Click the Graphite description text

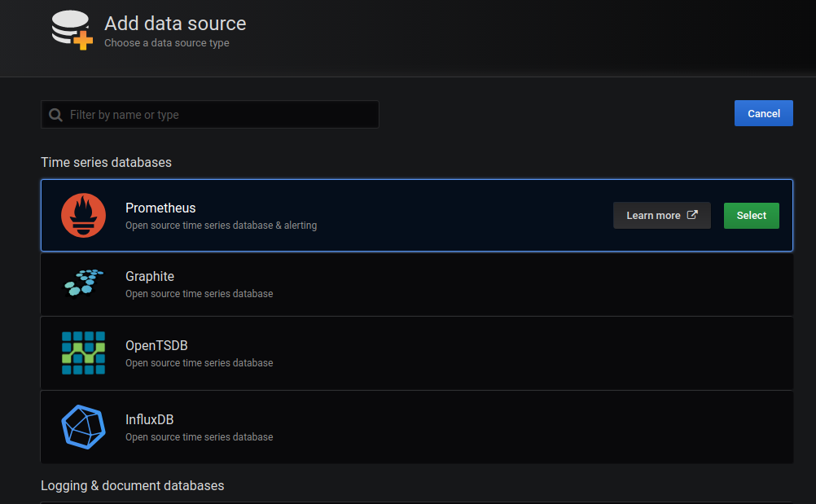[x=199, y=294]
